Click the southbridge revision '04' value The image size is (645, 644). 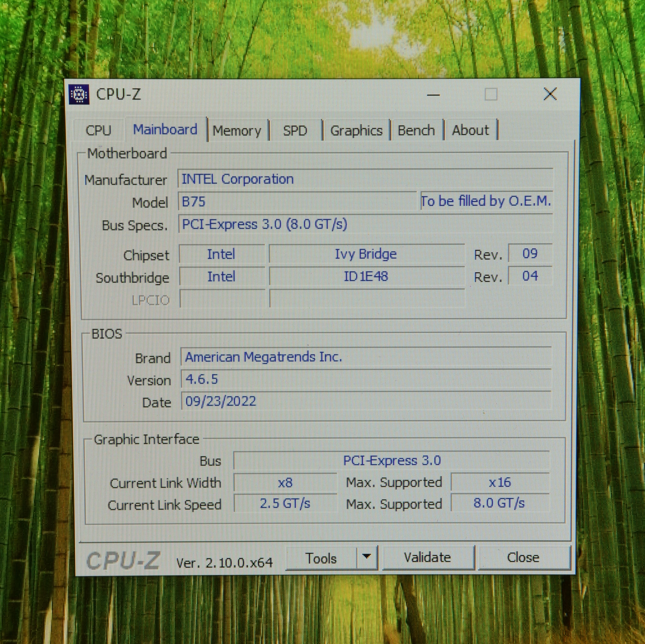(x=530, y=276)
